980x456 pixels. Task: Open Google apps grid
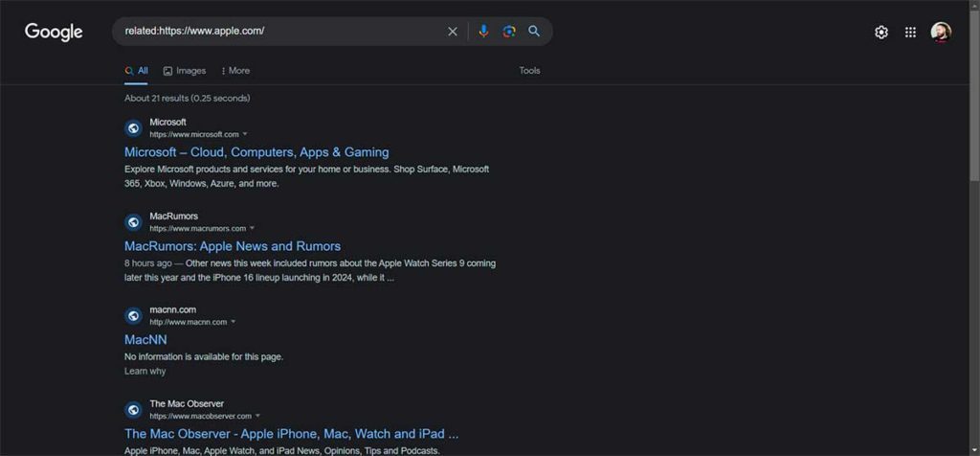coord(911,33)
